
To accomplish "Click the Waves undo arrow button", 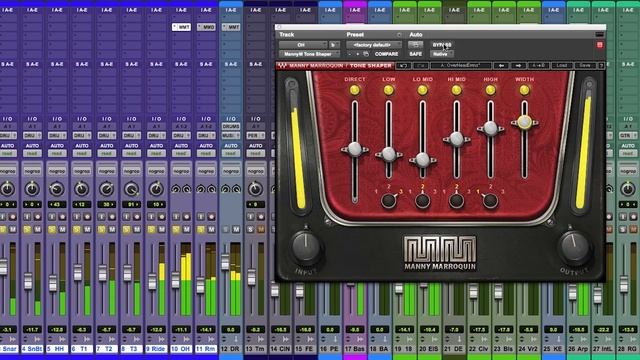I will [x=403, y=66].
